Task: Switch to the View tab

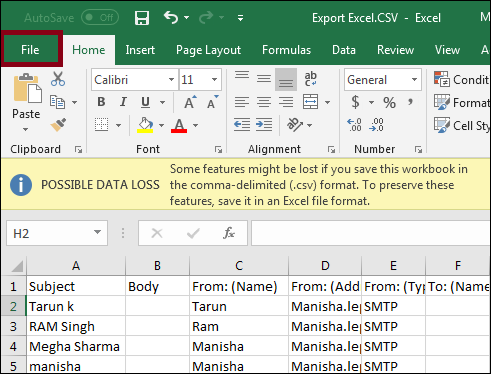Action: coord(447,50)
